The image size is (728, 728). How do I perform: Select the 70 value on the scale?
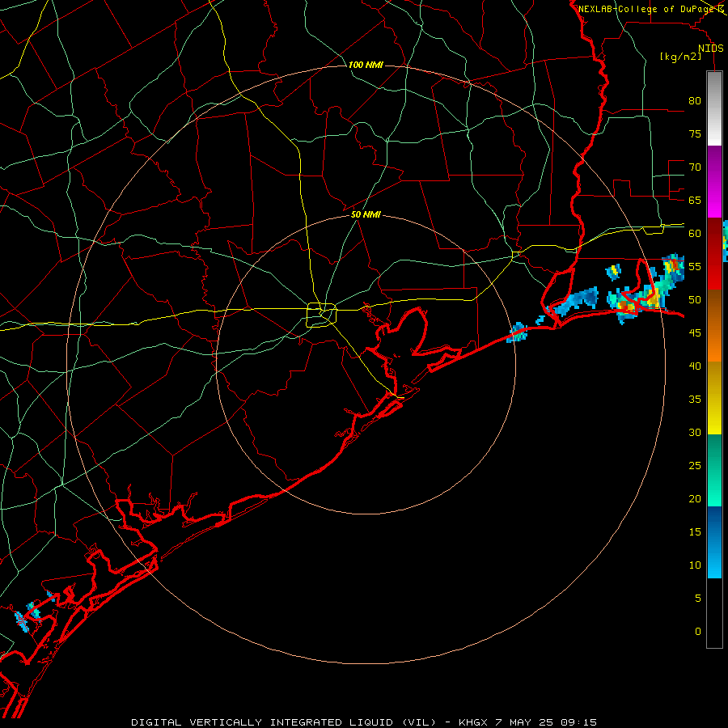(695, 167)
